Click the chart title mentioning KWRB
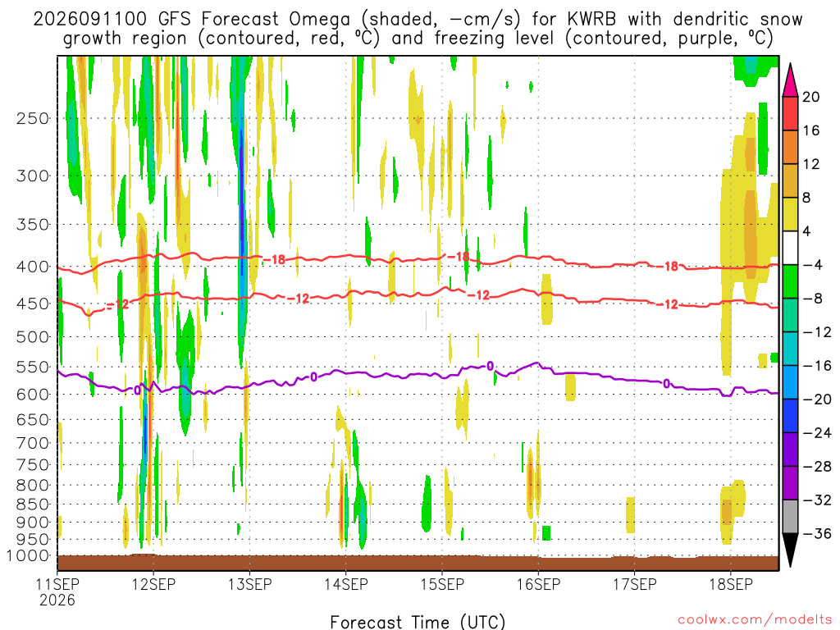Screen dimensions: 840x630 point(418,29)
